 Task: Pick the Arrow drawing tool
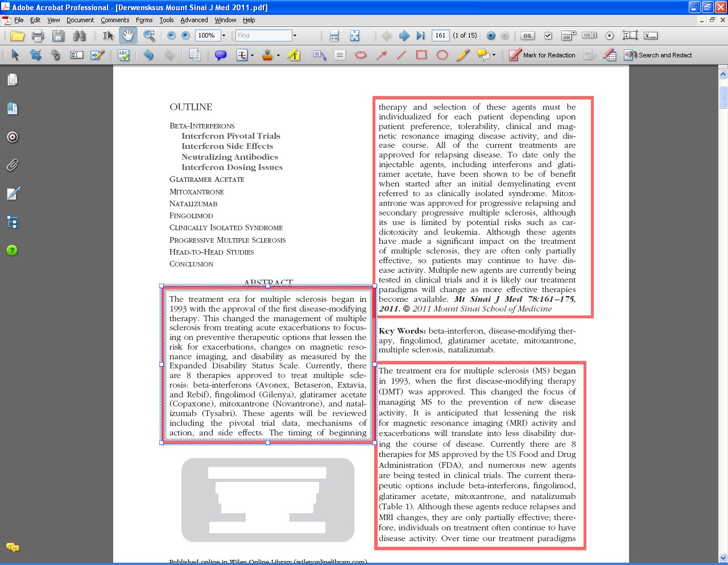[381, 55]
